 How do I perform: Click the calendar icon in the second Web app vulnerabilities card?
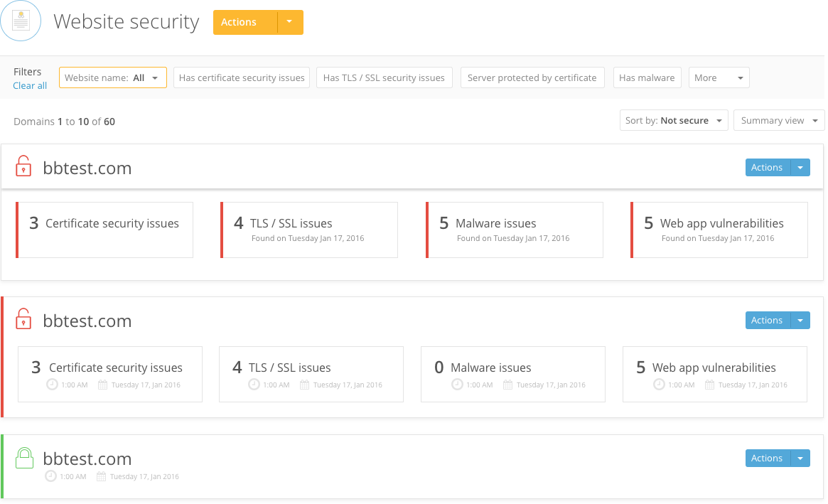click(710, 385)
